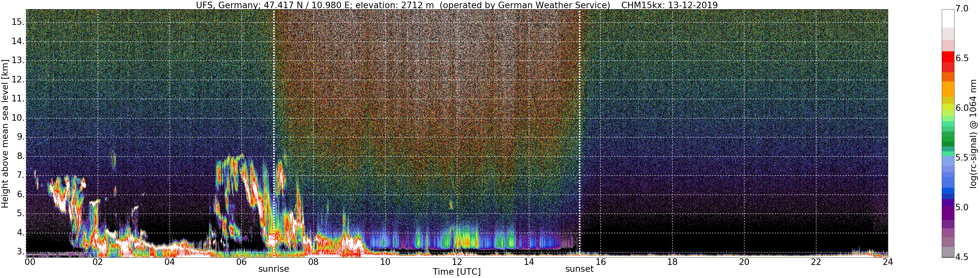Click the colorbar tick value 6.5
Viewport: 980px width, 278px height.
tap(962, 58)
